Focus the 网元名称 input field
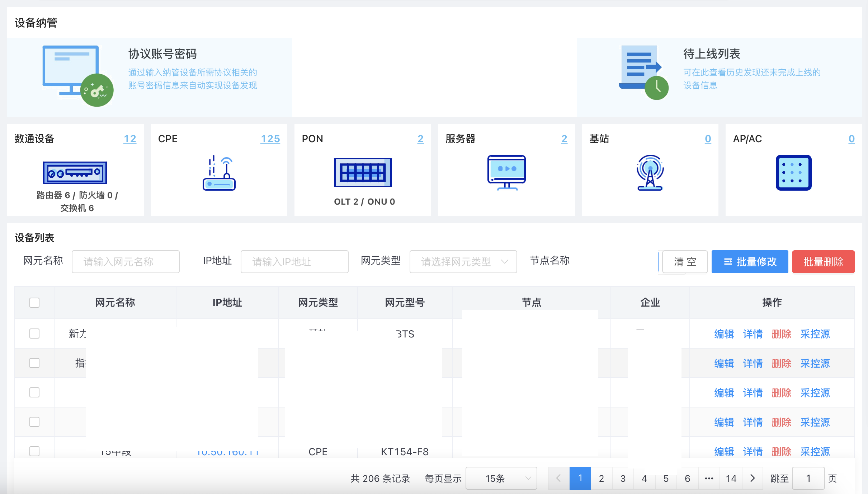The width and height of the screenshot is (868, 494). [x=126, y=262]
